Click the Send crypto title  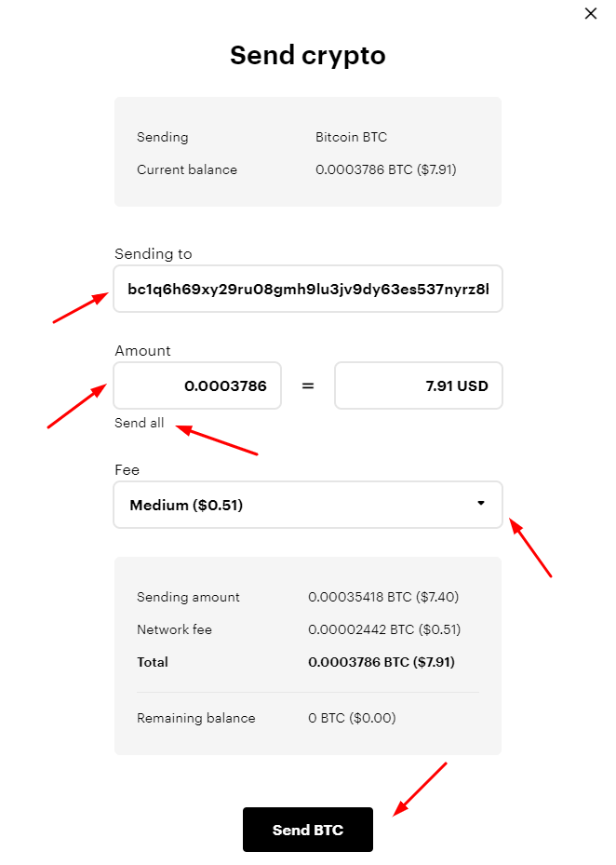click(x=307, y=55)
